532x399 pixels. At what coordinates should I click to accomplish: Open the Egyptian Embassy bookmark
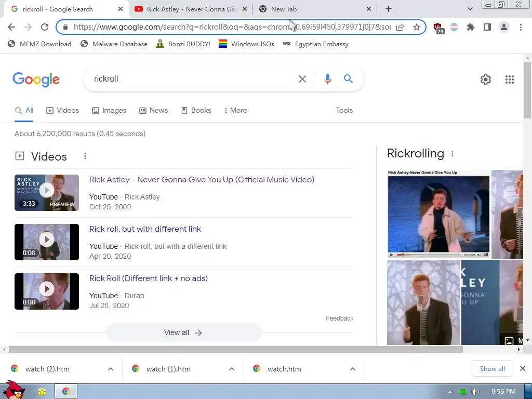[x=315, y=44]
